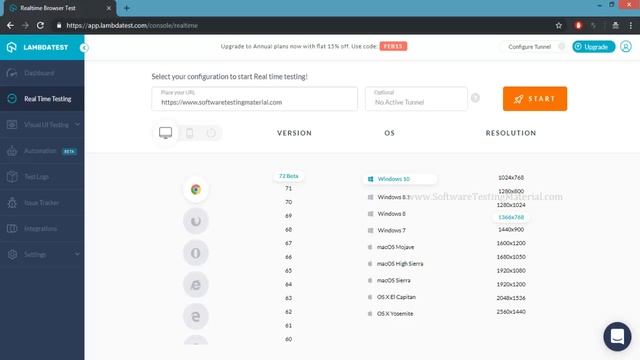Select Real Time Testing menu item
Viewport: 640px width, 360px height.
click(42, 99)
